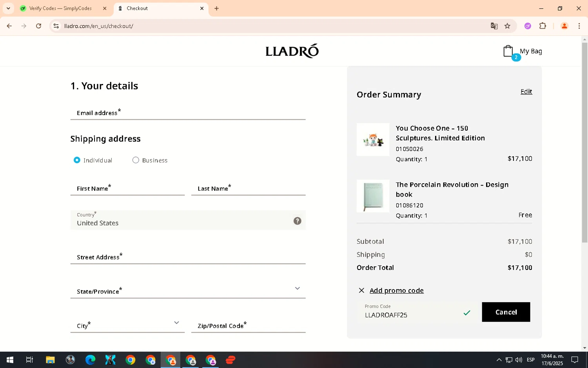588x368 pixels.
Task: Close the Verify Codes SimplyCodes tab
Action: (105, 8)
